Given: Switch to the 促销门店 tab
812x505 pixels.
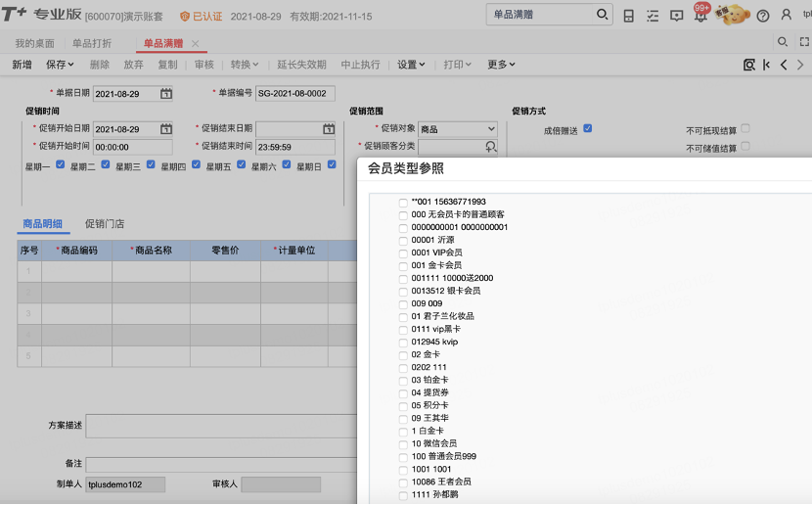Looking at the screenshot, I should (105, 224).
